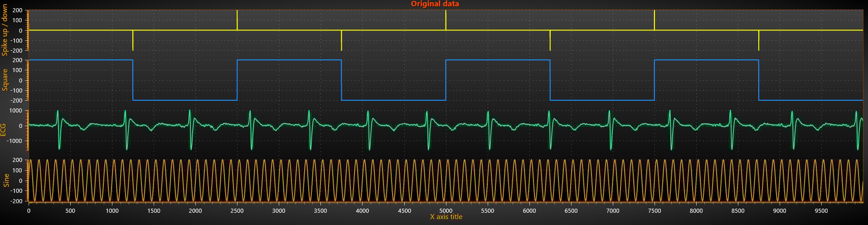The height and width of the screenshot is (225, 868).
Task: Click the 1000 label on ECG axis
Action: [16, 111]
